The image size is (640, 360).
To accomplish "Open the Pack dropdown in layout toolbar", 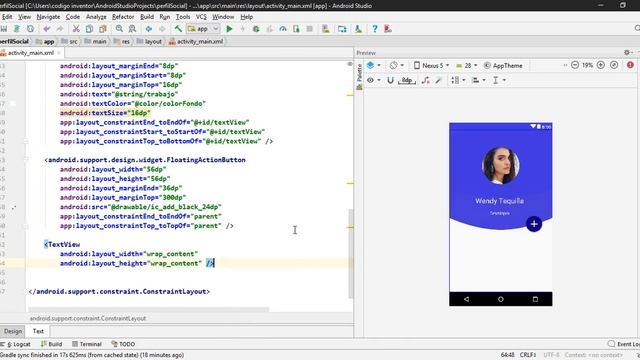I will [x=458, y=80].
